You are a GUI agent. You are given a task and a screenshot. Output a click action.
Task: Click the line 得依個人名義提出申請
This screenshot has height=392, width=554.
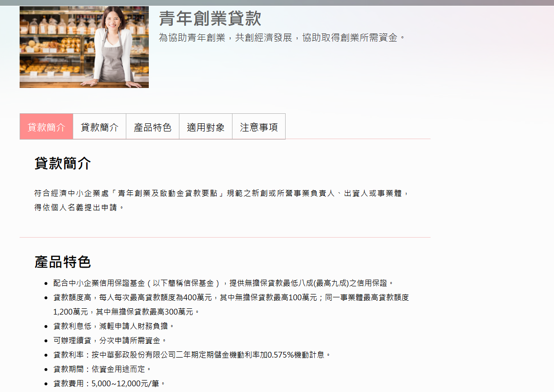79,207
